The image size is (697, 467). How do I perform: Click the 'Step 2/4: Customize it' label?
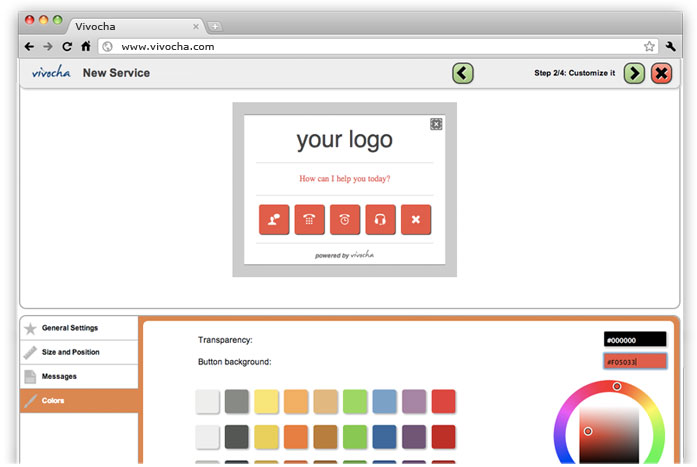[575, 73]
